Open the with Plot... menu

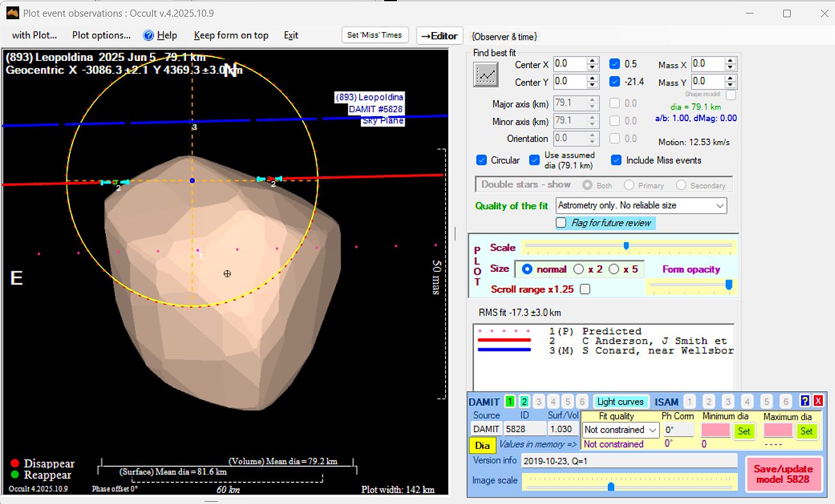point(35,35)
